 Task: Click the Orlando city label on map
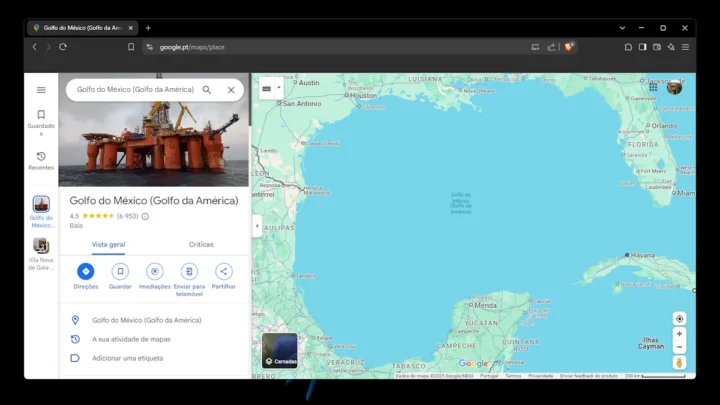coord(664,126)
